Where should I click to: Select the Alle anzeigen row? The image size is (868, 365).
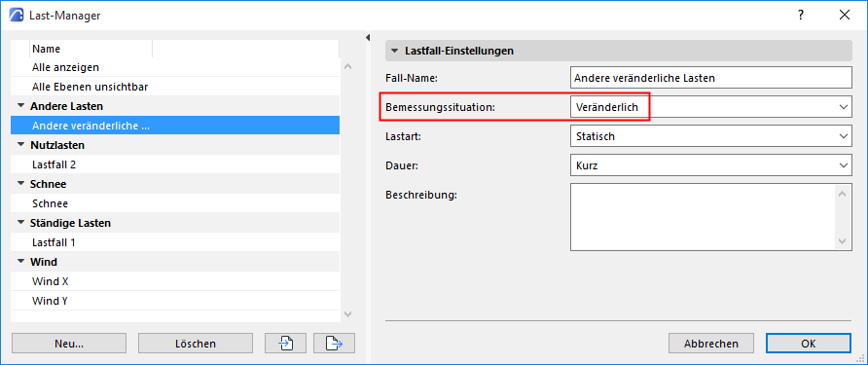coord(175,67)
